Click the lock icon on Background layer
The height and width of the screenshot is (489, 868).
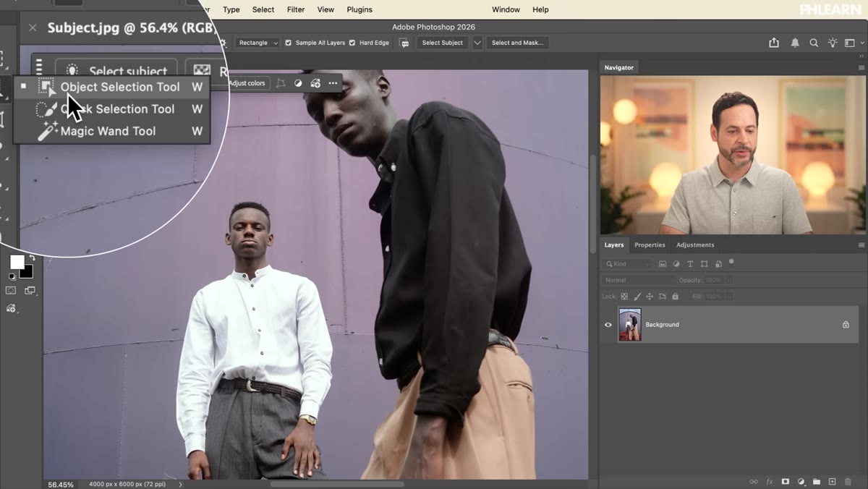pos(846,325)
